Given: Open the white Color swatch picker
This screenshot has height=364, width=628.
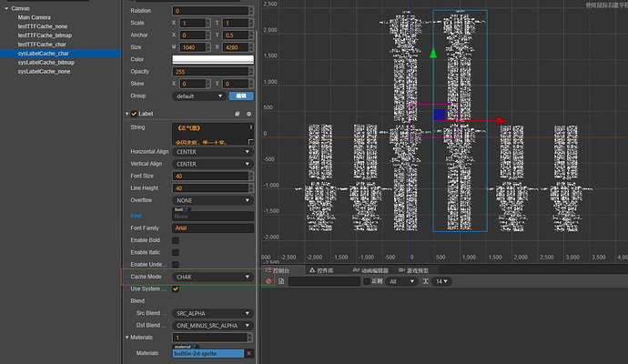Looking at the screenshot, I should (x=212, y=60).
